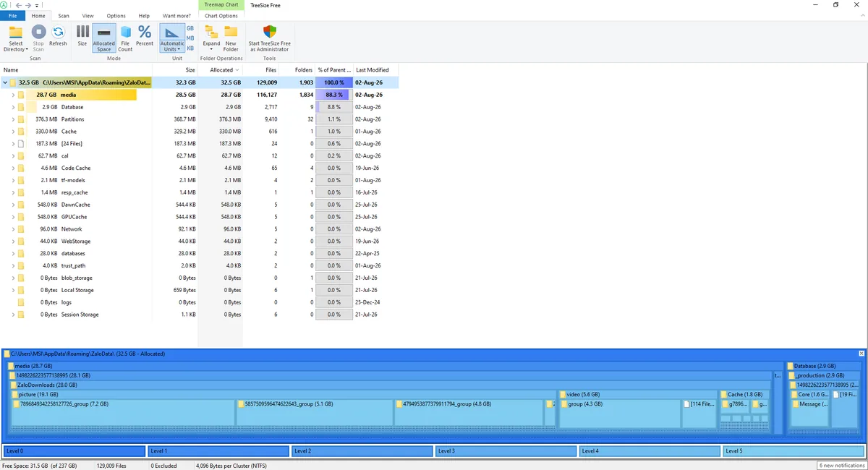Click the 88.3 % bar for media
Viewport: 868px width, 470px height.
click(x=334, y=95)
